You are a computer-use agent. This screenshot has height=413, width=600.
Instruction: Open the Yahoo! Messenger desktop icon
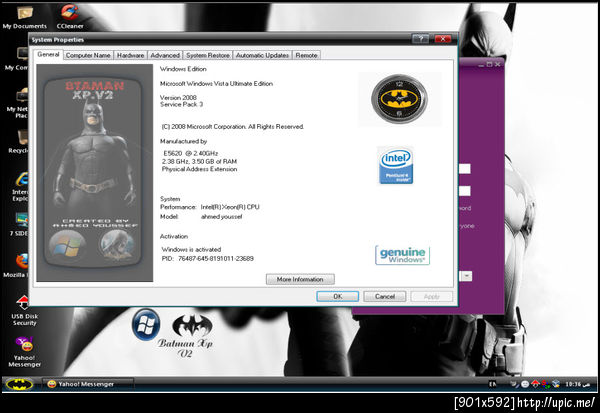tap(24, 352)
